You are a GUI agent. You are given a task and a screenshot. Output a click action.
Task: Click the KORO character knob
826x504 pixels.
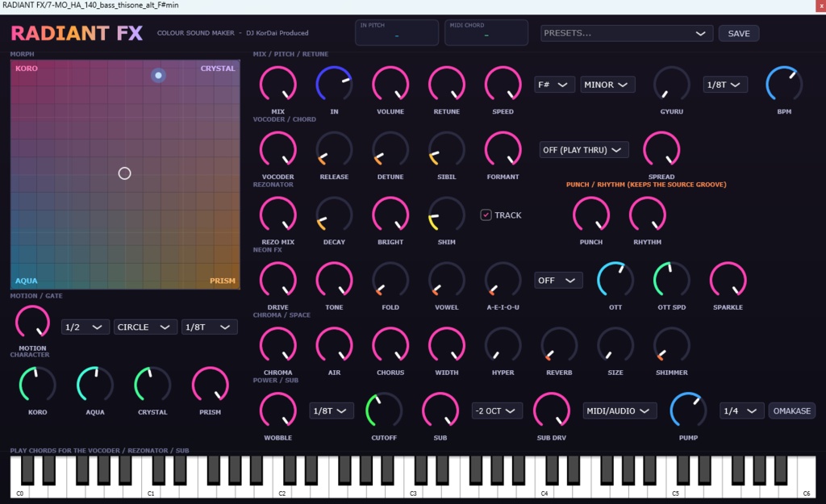tap(37, 385)
